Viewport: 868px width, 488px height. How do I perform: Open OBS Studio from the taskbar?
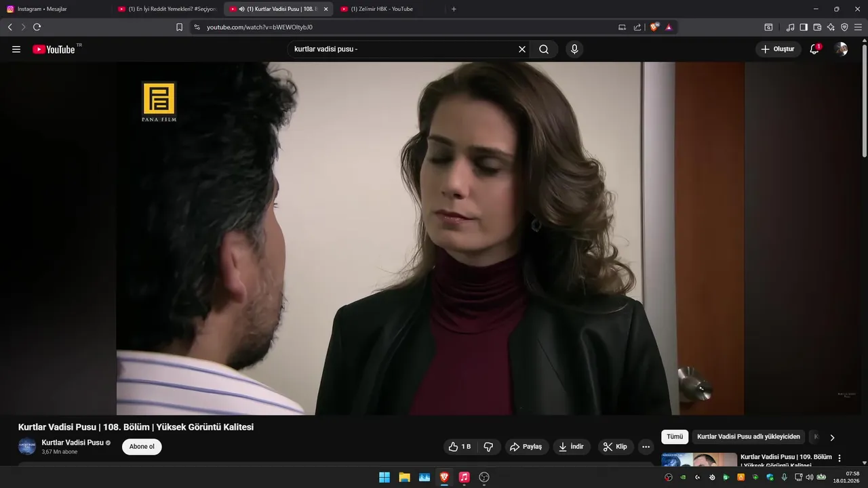[x=484, y=477]
